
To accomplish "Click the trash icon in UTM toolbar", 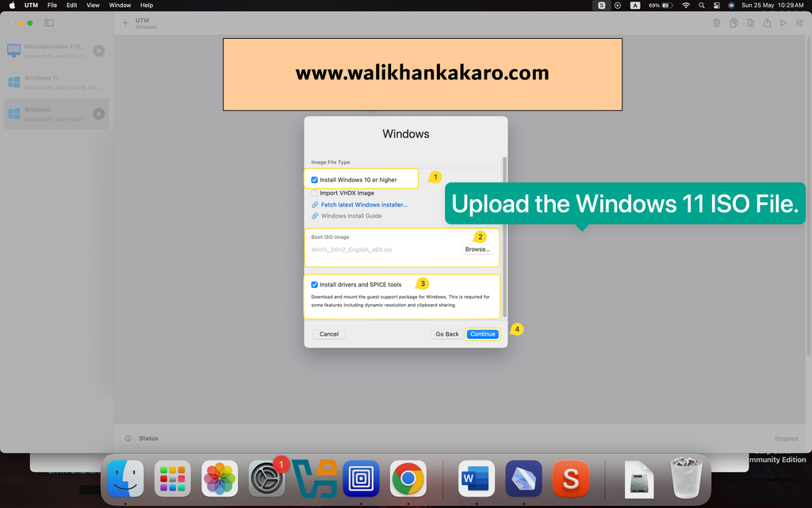I will tap(717, 23).
